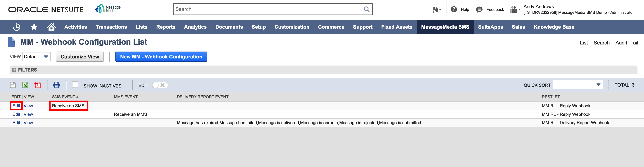The width and height of the screenshot is (644, 167).
Task: Export the list as CSV
Action: coord(13,85)
